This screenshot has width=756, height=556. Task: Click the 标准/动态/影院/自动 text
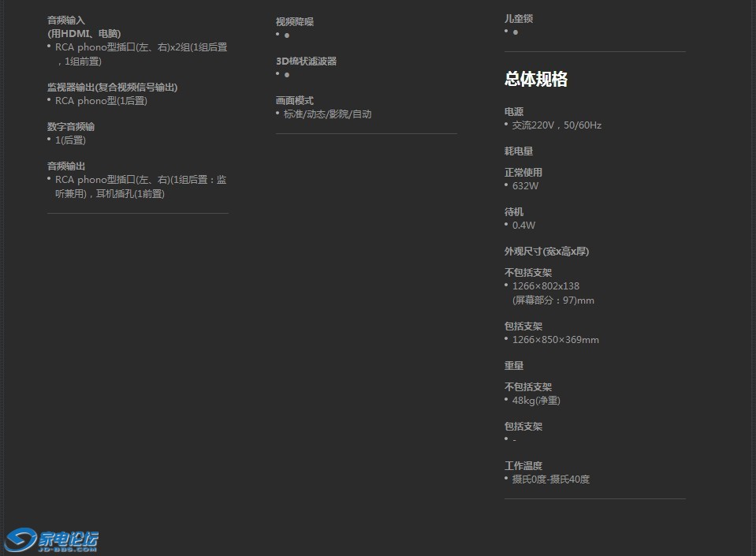point(327,114)
